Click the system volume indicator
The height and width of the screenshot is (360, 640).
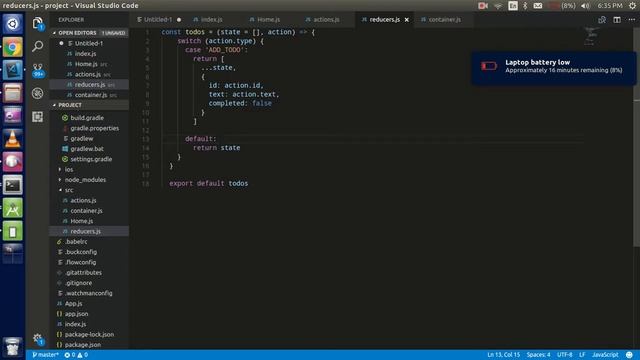585,6
